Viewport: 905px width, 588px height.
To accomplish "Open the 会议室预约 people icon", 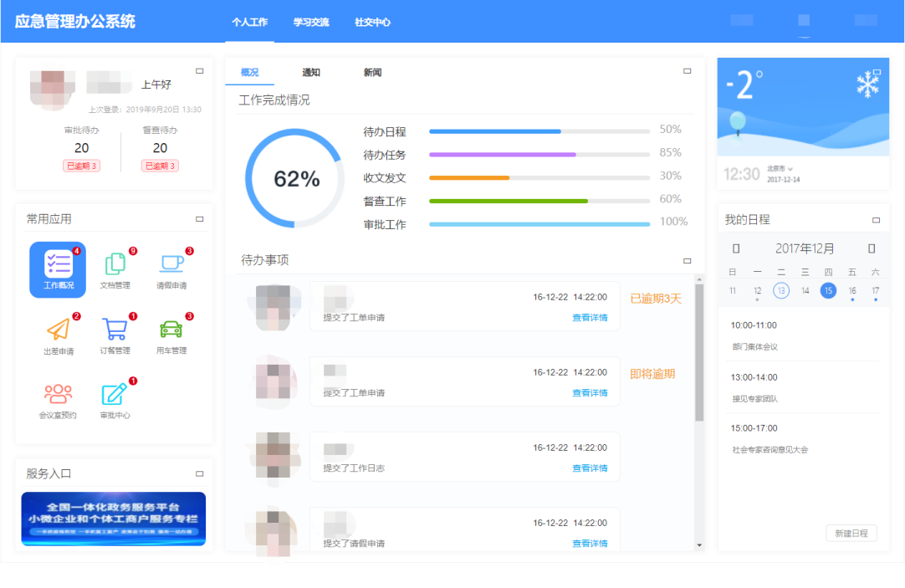I will (x=59, y=394).
